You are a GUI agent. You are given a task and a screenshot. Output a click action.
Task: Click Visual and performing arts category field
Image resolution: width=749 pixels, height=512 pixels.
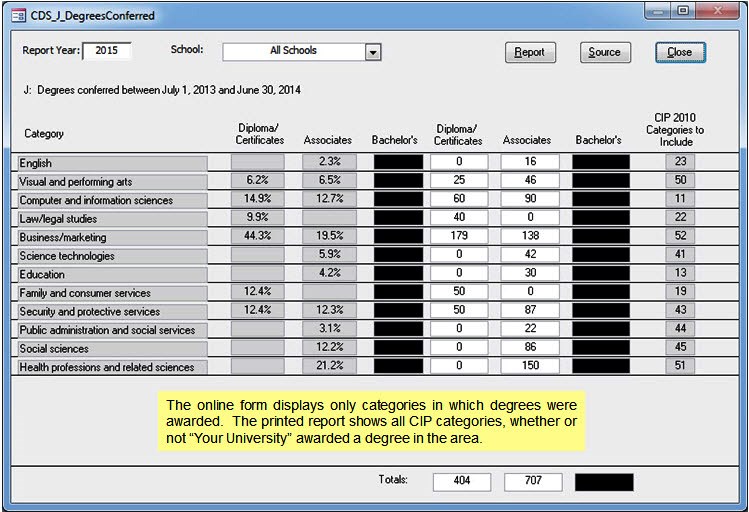coord(113,182)
